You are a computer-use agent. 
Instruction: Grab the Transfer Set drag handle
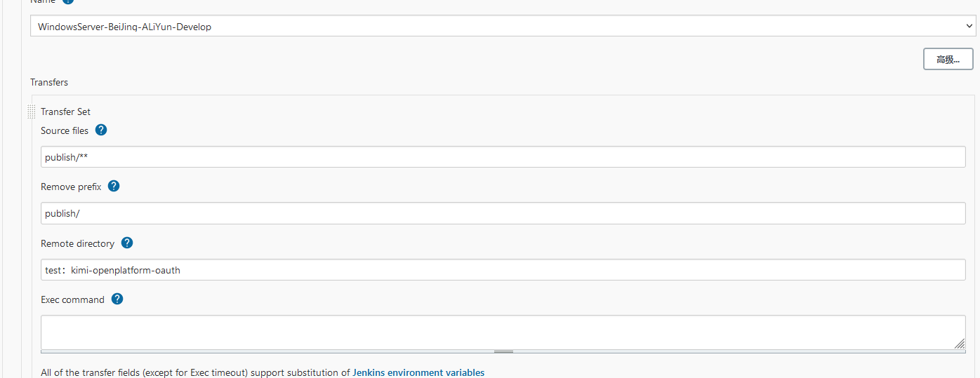click(31, 112)
